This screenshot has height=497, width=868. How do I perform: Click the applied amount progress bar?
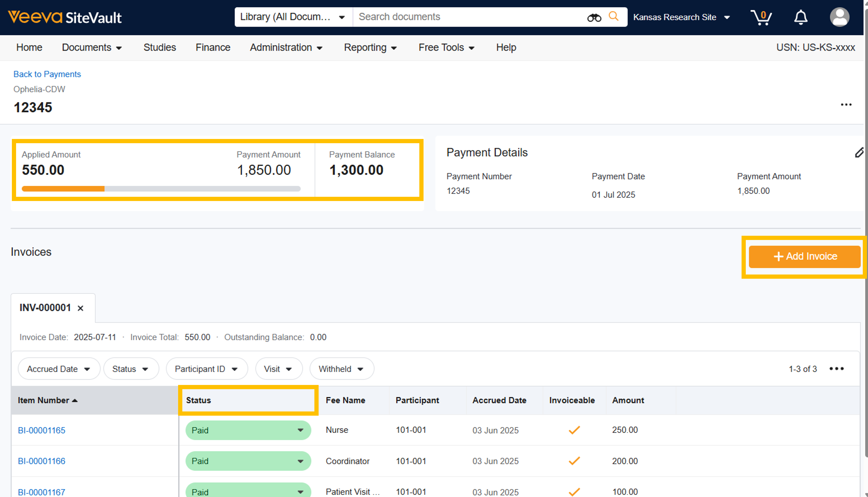coord(161,189)
